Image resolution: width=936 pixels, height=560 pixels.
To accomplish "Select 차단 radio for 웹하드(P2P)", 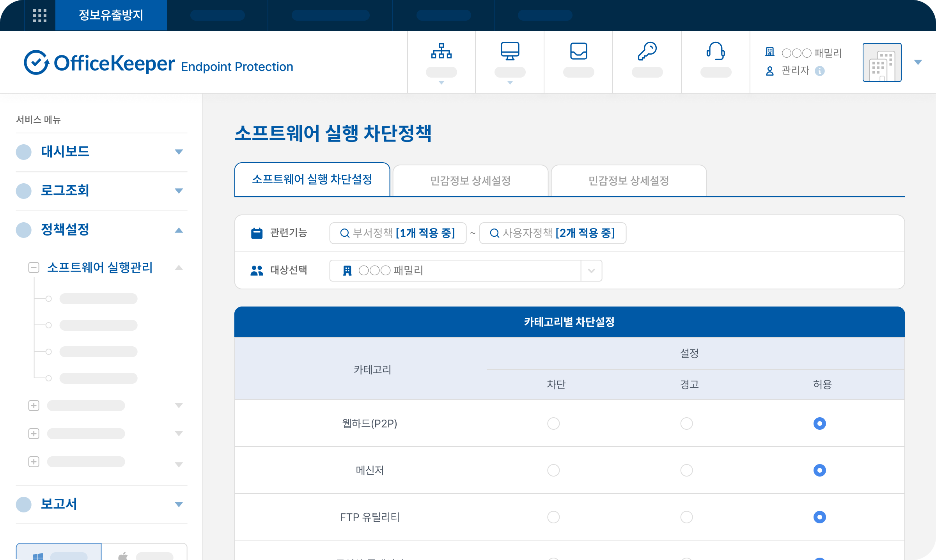I will tap(553, 424).
